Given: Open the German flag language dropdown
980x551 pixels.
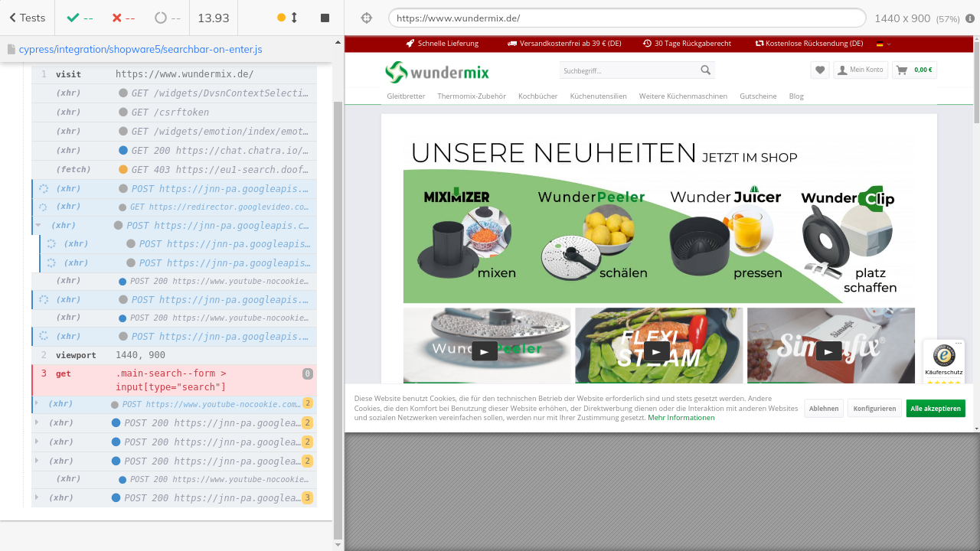Looking at the screenshot, I should point(884,44).
